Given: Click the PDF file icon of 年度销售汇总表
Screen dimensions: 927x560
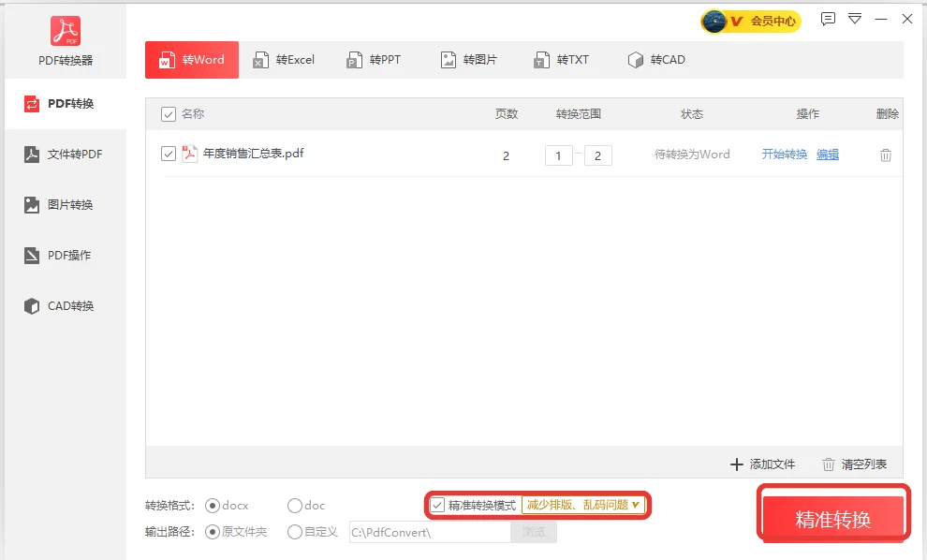Looking at the screenshot, I should [x=189, y=154].
